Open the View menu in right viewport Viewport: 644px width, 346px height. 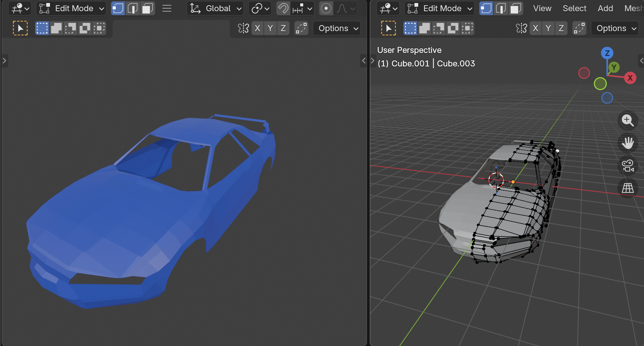tap(542, 8)
